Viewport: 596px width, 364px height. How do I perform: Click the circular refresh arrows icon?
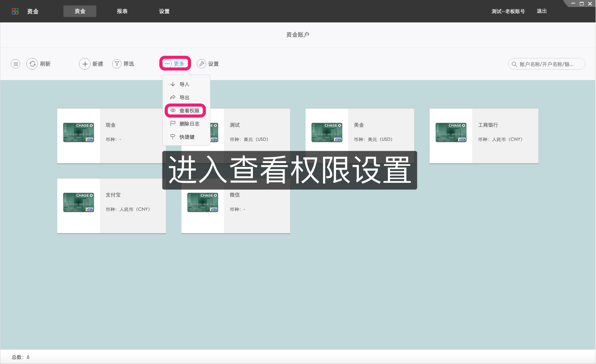click(x=32, y=64)
